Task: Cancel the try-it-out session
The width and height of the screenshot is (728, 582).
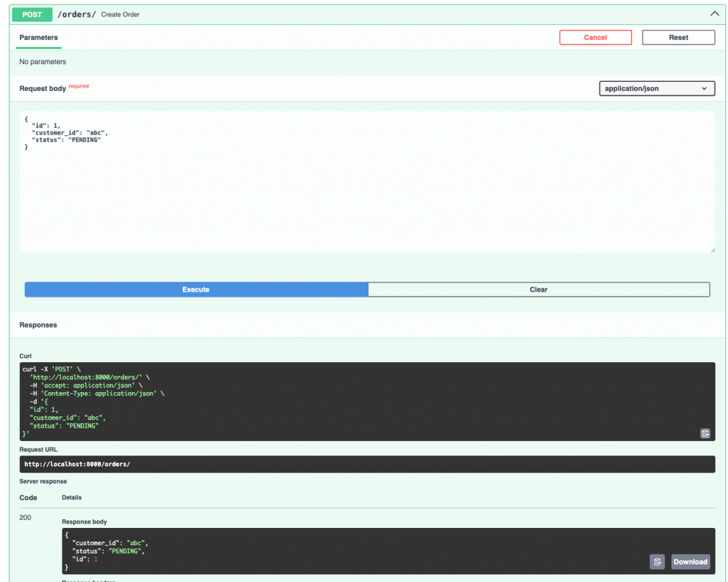Action: pos(595,38)
